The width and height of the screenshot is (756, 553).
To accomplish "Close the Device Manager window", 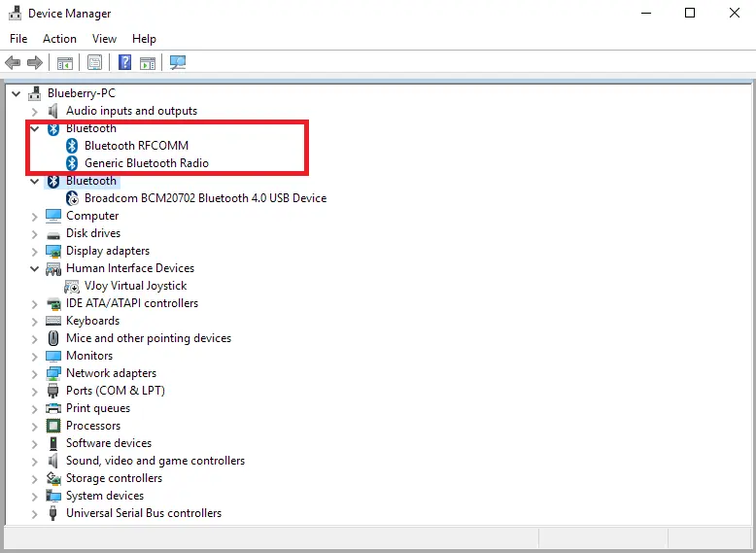I will tap(735, 13).
